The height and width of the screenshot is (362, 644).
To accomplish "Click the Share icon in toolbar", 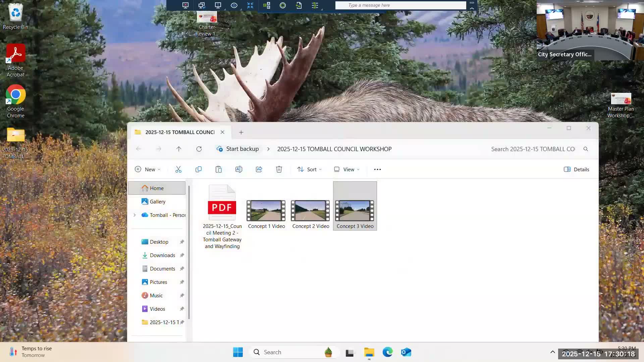I will 259,169.
